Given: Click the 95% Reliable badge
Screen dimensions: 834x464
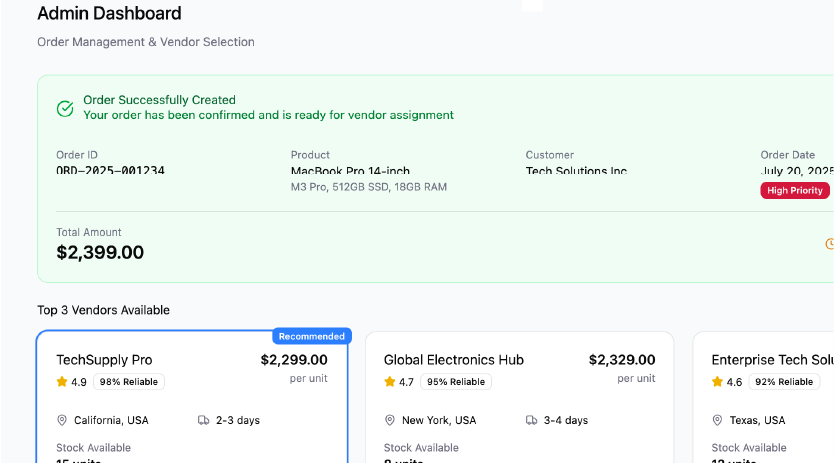Looking at the screenshot, I should pos(456,382).
